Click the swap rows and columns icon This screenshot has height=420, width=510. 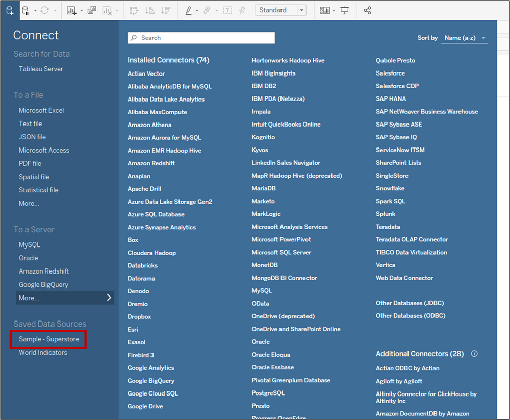pyautogui.click(x=134, y=10)
